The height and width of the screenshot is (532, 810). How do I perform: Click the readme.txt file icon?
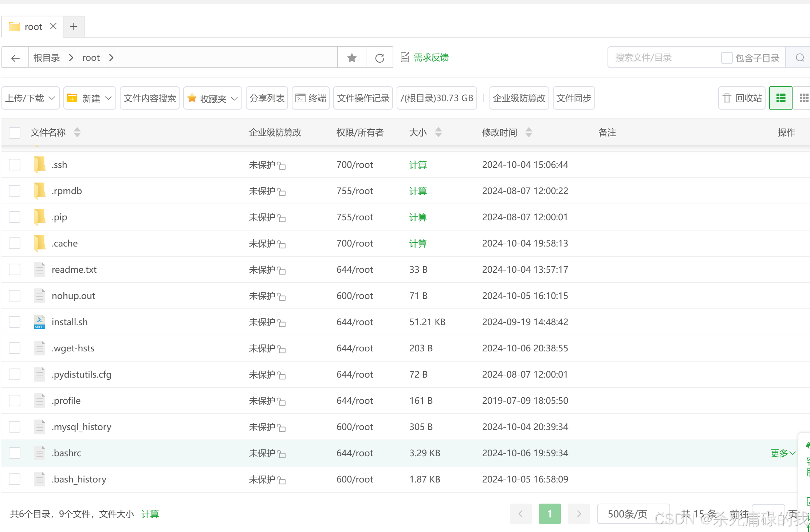(x=39, y=269)
